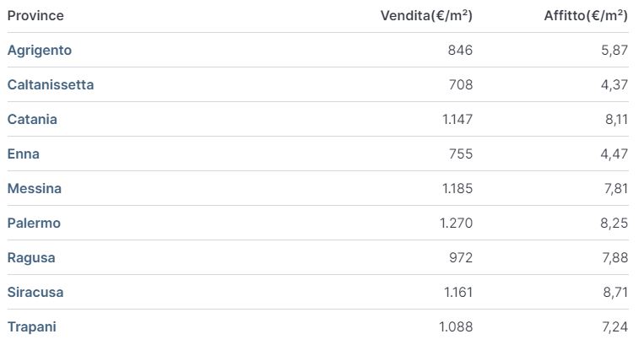Click Siracusa's rent value 8,71
Viewport: 644px width, 361px height.
click(x=614, y=293)
